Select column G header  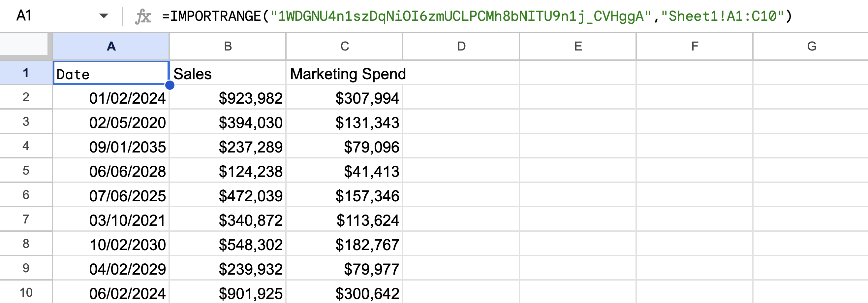(811, 46)
